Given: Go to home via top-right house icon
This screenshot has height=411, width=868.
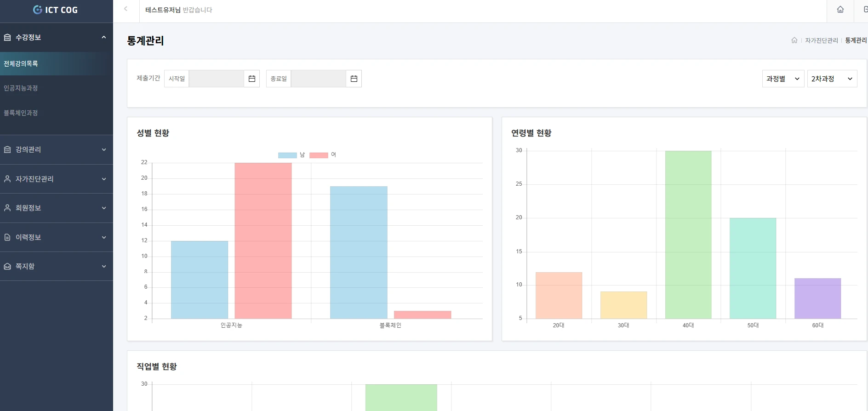Looking at the screenshot, I should point(840,10).
